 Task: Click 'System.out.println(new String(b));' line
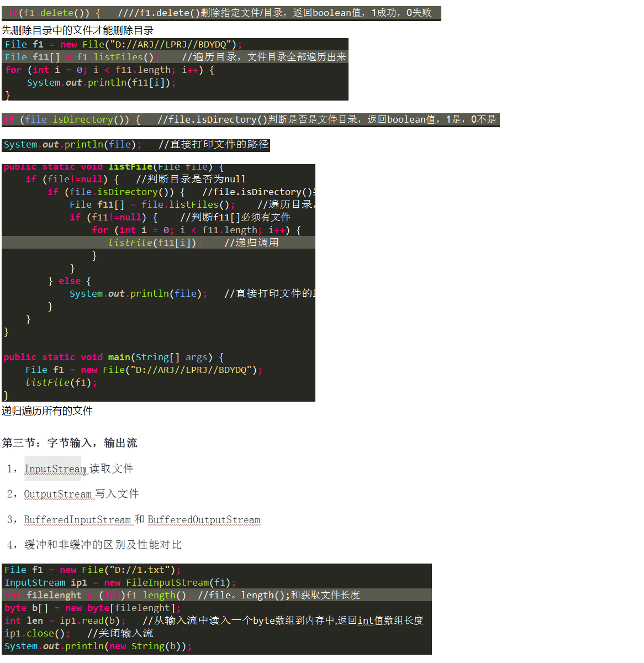tap(98, 646)
